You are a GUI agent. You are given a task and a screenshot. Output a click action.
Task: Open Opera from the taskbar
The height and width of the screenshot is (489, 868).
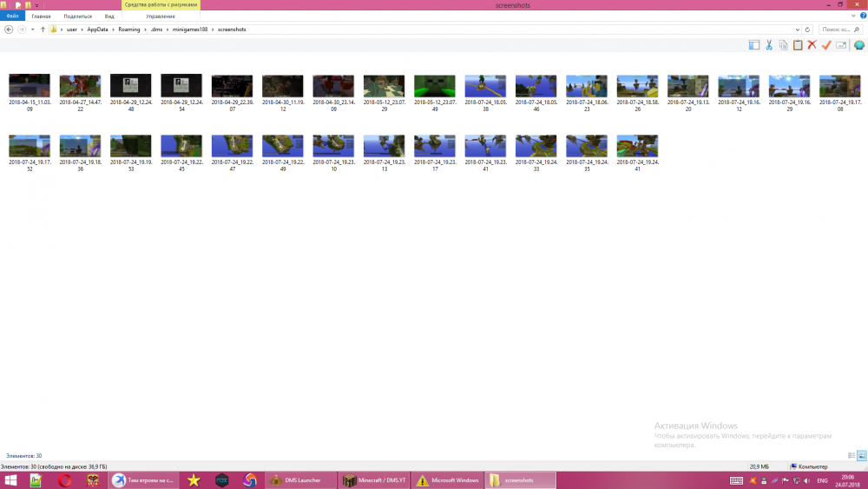click(65, 480)
